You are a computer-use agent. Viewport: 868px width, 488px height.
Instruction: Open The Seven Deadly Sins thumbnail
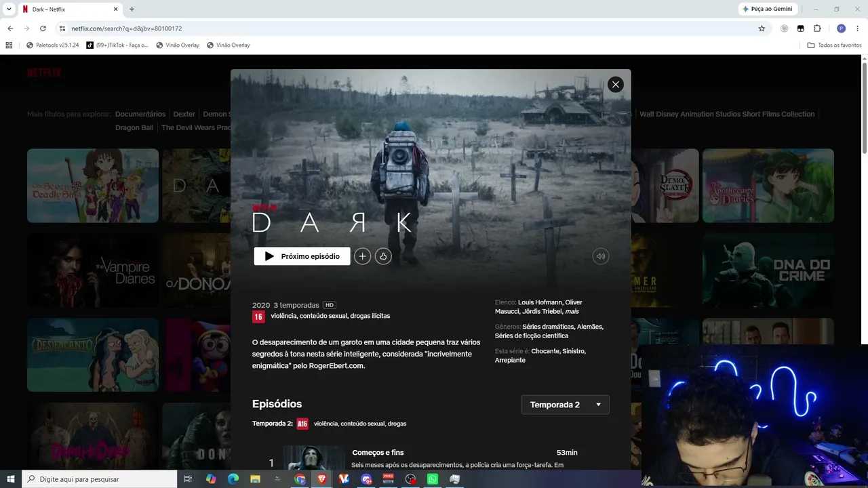93,186
